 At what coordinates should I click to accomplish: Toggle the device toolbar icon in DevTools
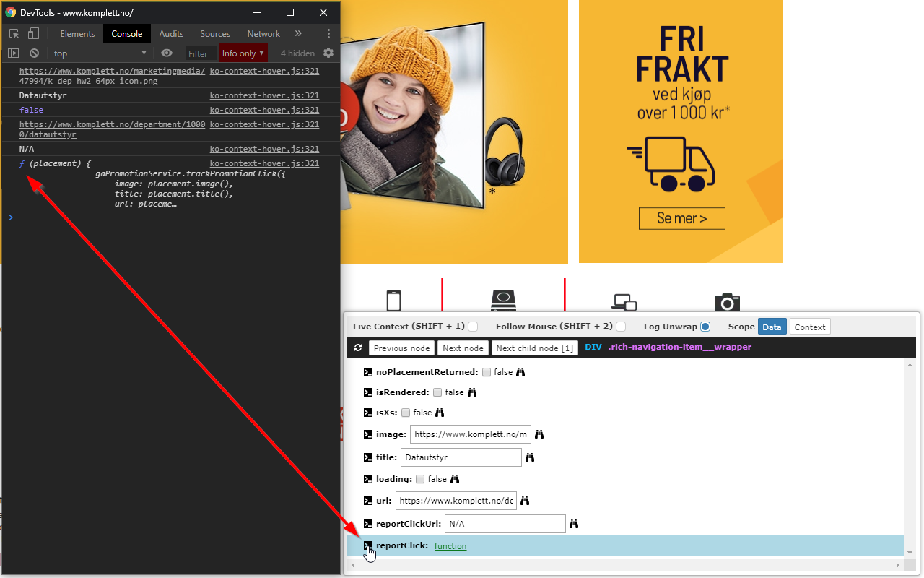pos(33,34)
